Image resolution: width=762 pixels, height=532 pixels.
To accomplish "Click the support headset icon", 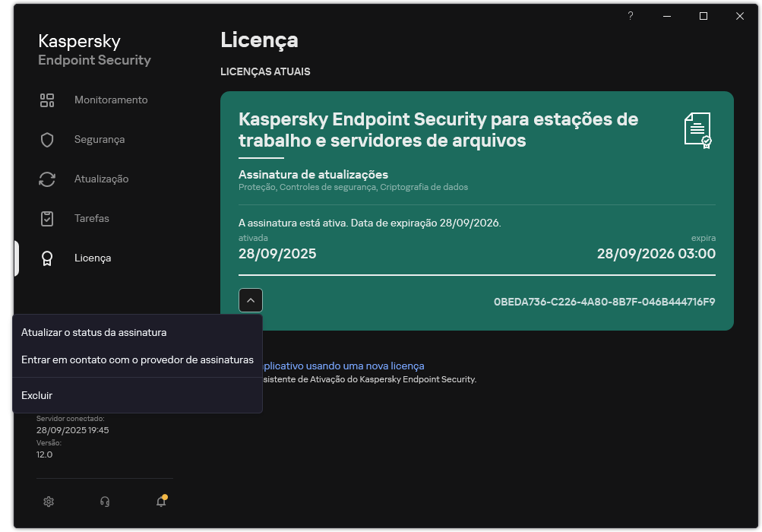I will (105, 502).
